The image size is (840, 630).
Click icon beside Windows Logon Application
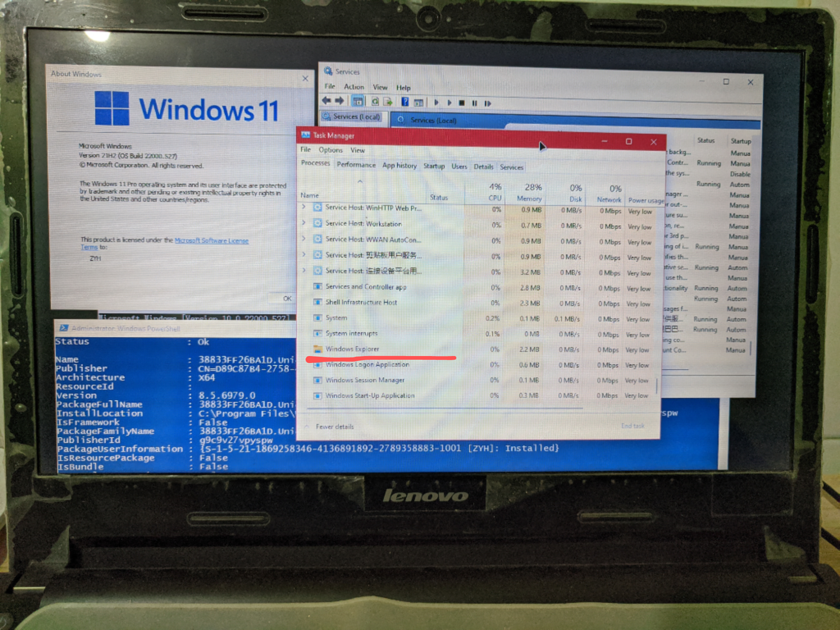click(x=317, y=364)
